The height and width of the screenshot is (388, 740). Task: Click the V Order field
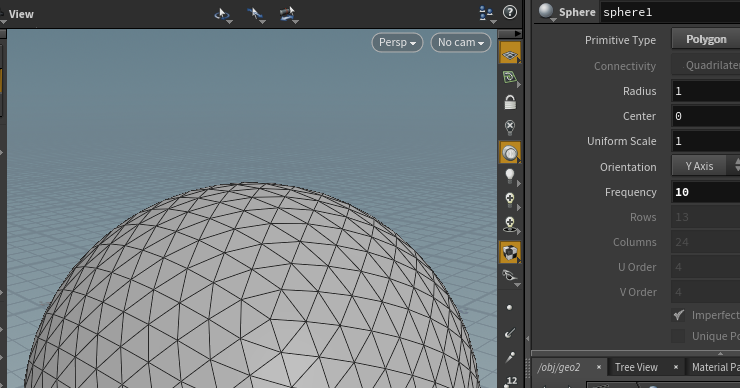(706, 292)
